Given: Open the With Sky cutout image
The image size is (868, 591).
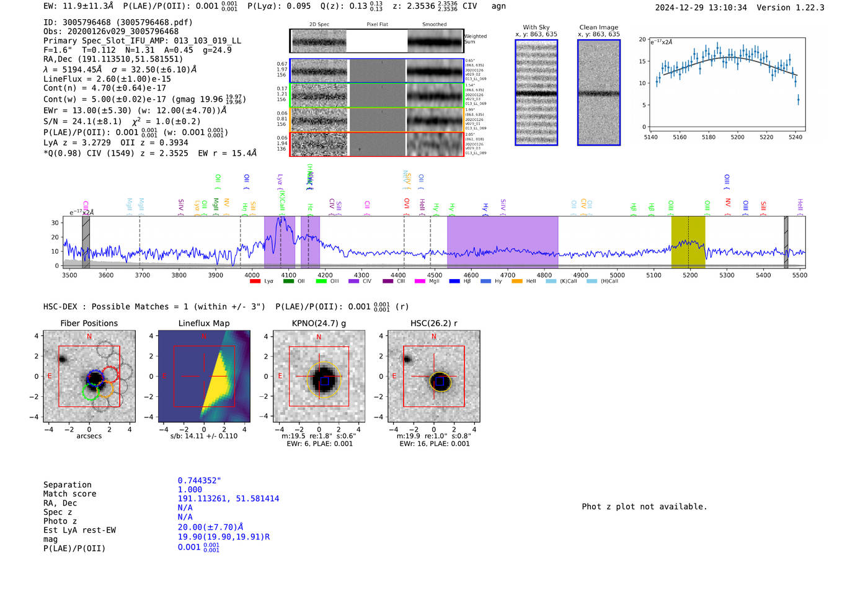Looking at the screenshot, I should [536, 92].
